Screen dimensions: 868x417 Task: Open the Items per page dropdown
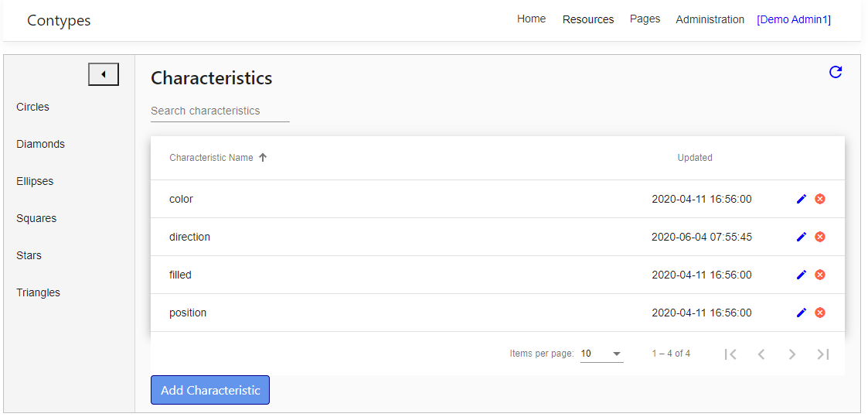click(602, 354)
